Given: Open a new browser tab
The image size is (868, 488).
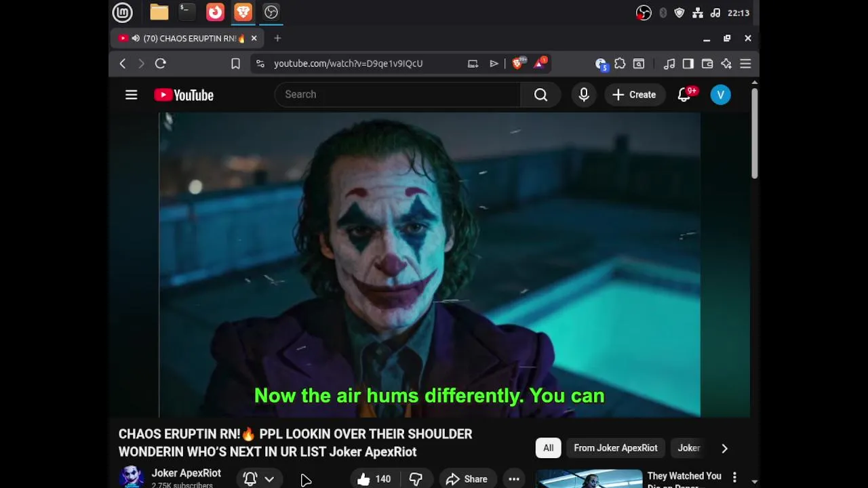Looking at the screenshot, I should tap(277, 39).
